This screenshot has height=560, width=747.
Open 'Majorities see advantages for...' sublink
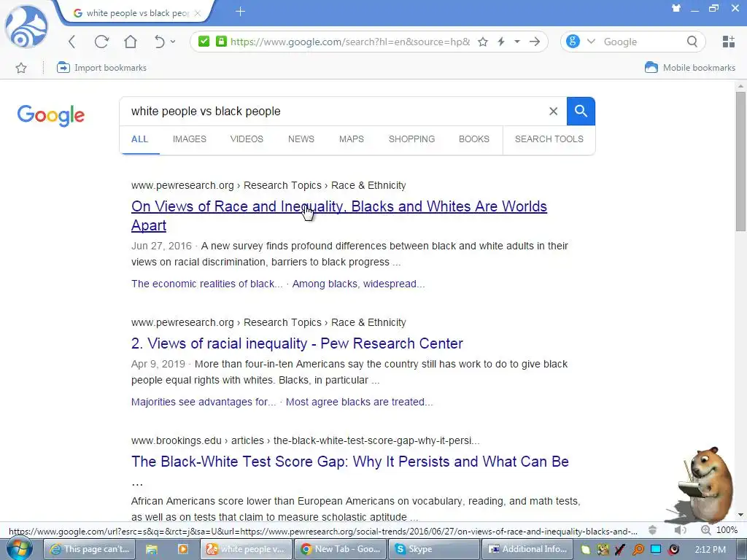(x=204, y=402)
